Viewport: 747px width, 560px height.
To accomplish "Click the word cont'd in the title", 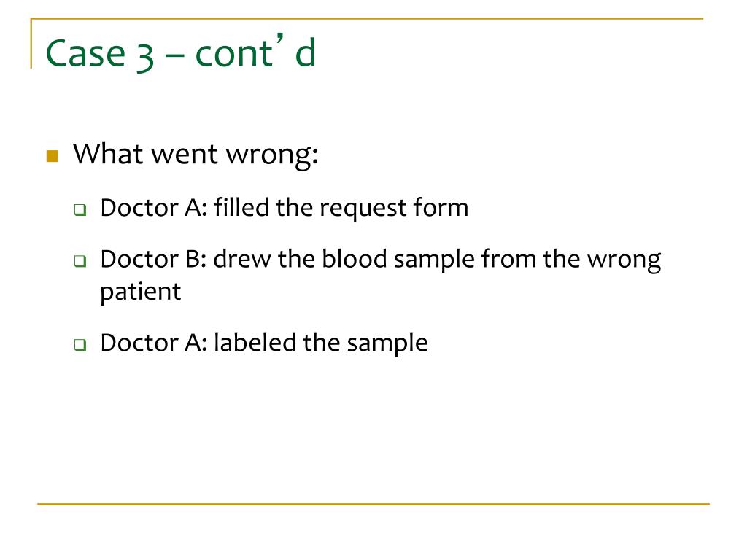I will tap(255, 52).
